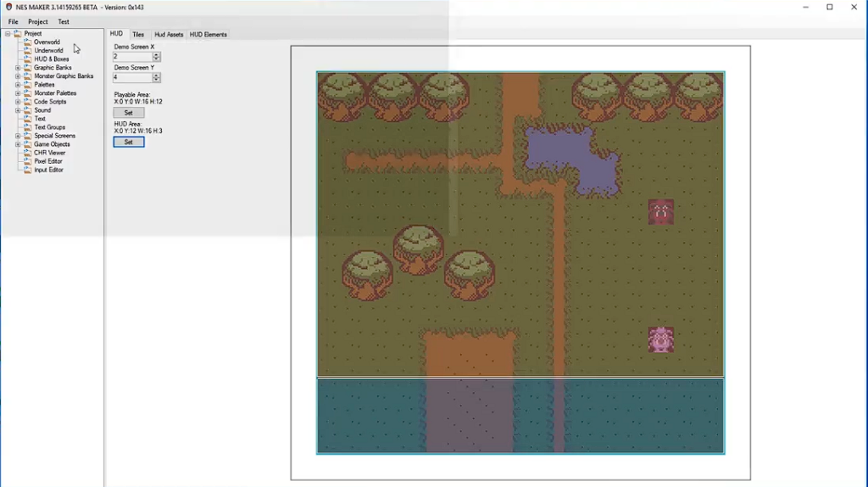
Task: Open the Project menu
Action: pos(37,21)
